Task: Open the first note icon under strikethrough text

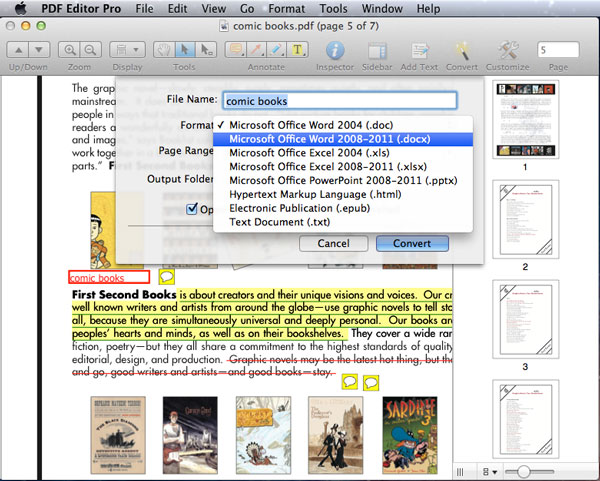Action: (350, 382)
